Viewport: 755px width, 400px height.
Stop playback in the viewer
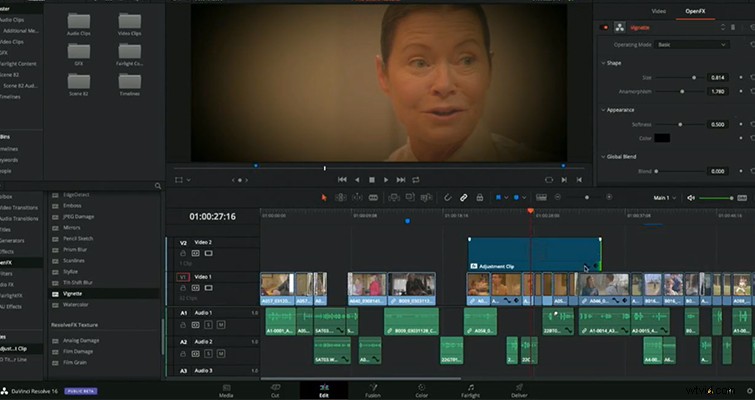372,180
